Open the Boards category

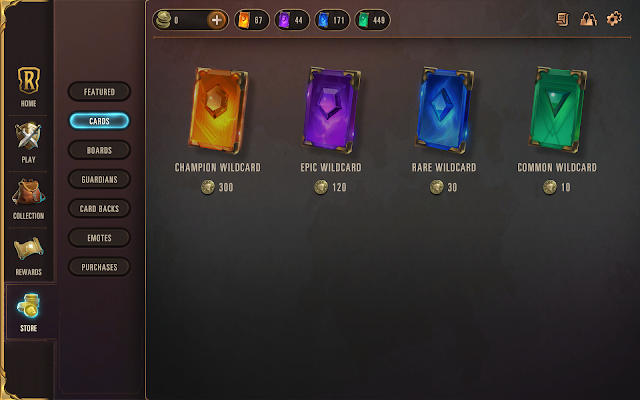(x=99, y=150)
